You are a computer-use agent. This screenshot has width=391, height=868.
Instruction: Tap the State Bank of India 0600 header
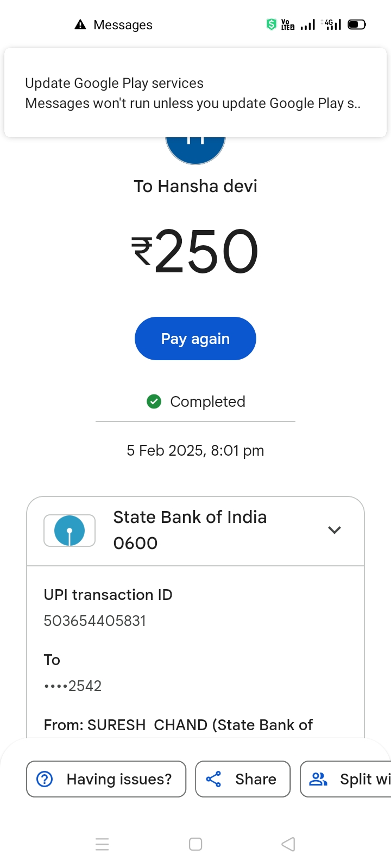190,530
